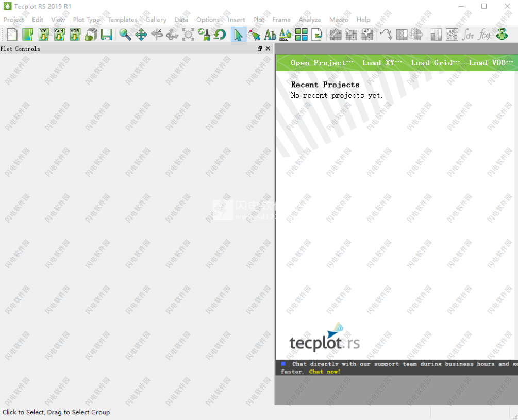Open the Analyze menu
This screenshot has width=518, height=420.
310,20
